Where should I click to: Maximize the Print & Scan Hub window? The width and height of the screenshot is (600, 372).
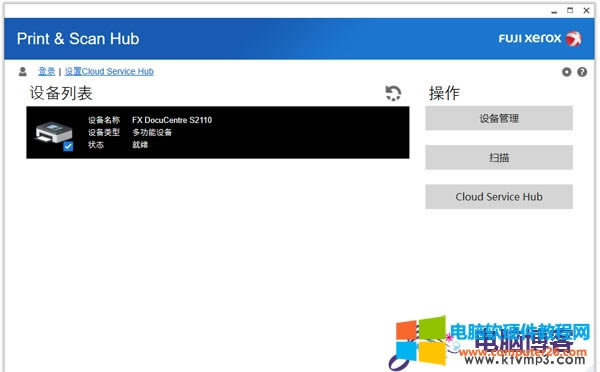pyautogui.click(x=570, y=11)
